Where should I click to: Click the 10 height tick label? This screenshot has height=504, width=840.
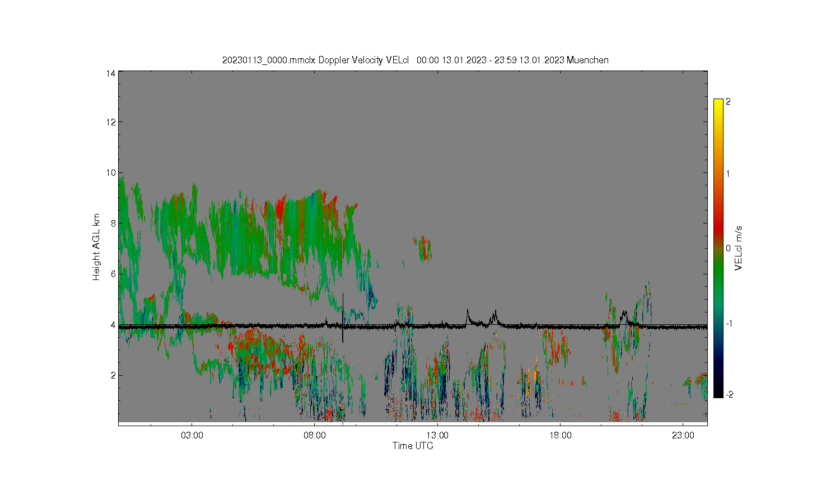(111, 172)
